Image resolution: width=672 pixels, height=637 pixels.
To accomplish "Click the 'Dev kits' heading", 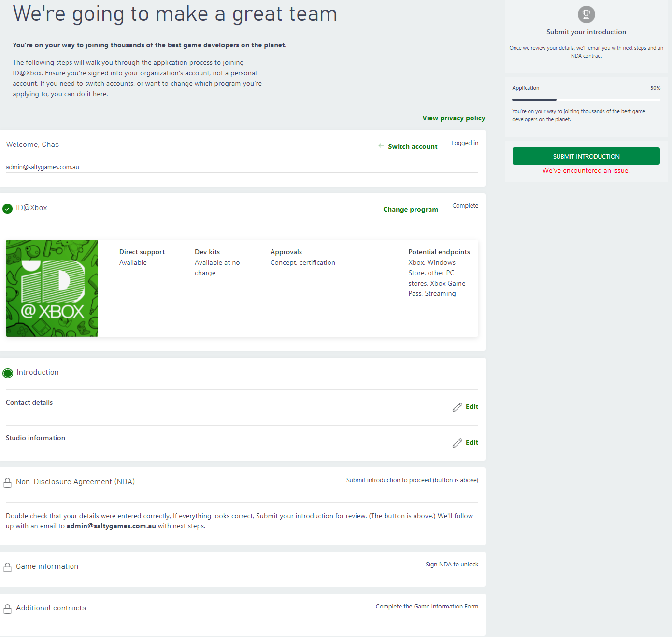I will 207,252.
